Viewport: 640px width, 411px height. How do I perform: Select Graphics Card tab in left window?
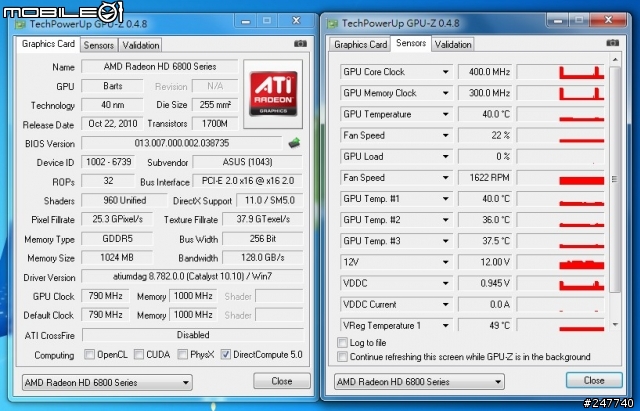pyautogui.click(x=48, y=44)
